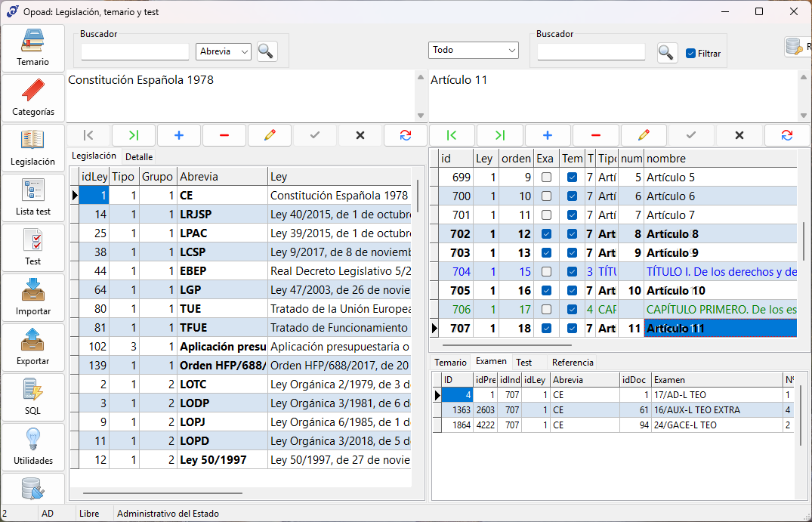Click the left Buscador text field
Image resolution: width=812 pixels, height=522 pixels.
(x=135, y=52)
